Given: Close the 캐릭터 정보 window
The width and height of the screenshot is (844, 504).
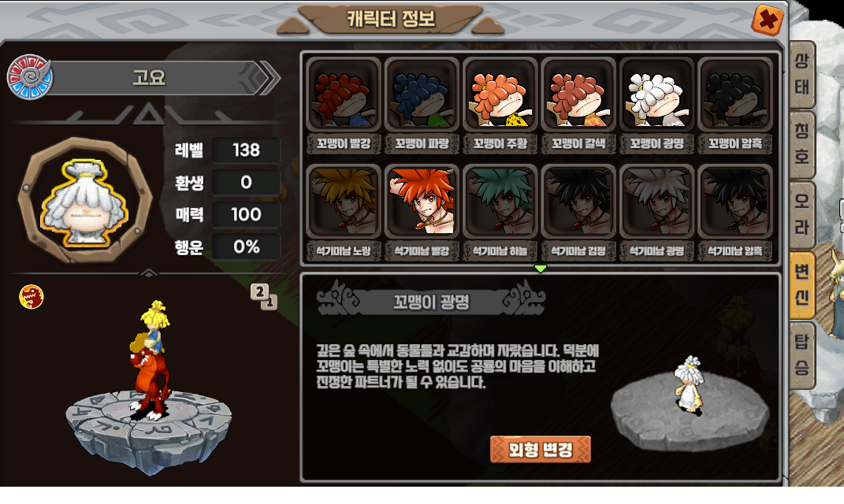Looking at the screenshot, I should (x=767, y=20).
